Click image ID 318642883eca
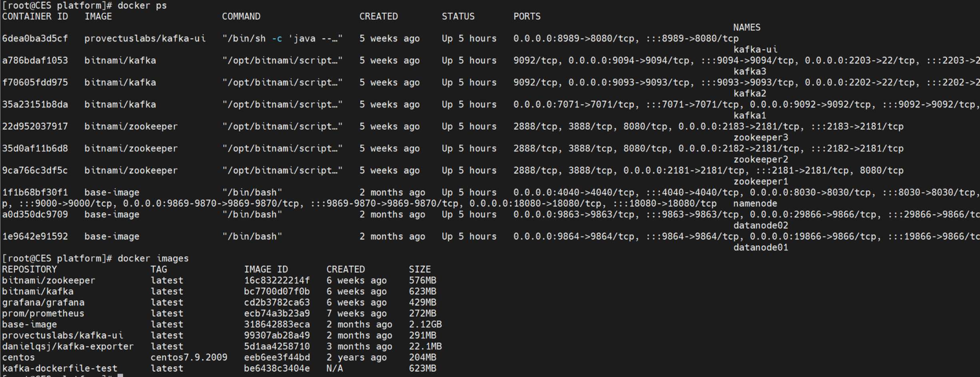This screenshot has width=980, height=377. tap(277, 324)
